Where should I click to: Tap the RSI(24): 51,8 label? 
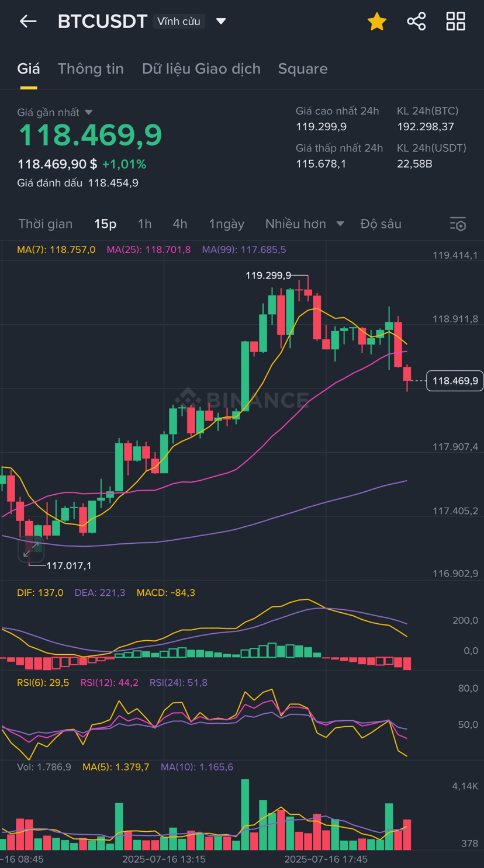click(178, 682)
